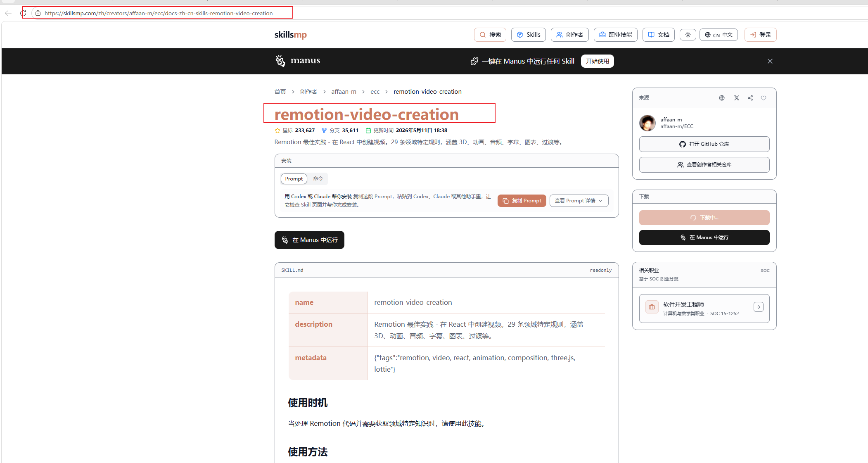Click the star icon beside 星标 233,627
Viewport: 868px width, 463px height.
(x=277, y=131)
